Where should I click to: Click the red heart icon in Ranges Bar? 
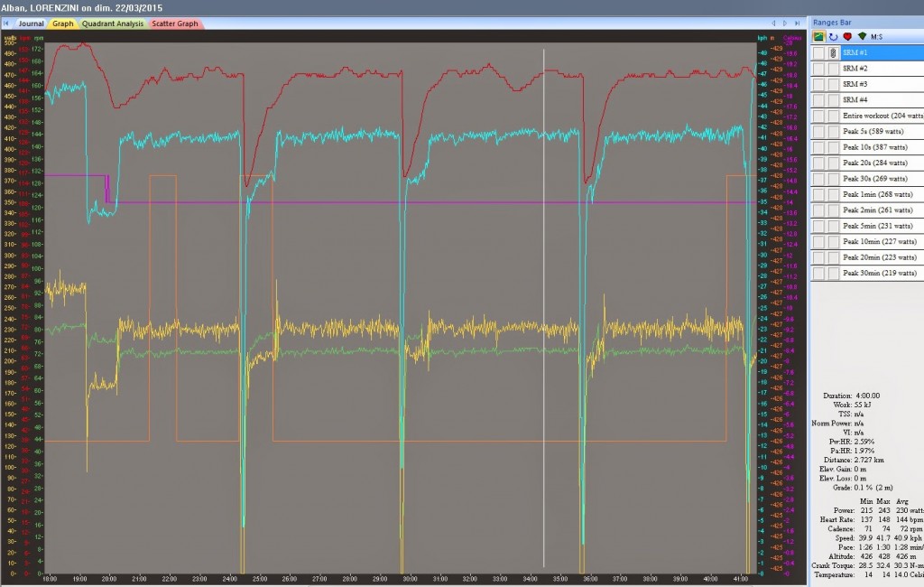tap(847, 36)
